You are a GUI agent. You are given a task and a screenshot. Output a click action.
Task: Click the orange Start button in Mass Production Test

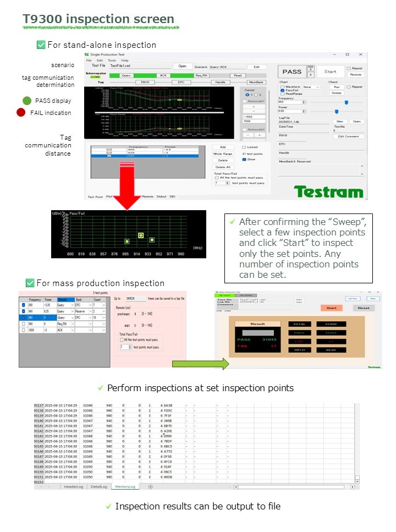point(332,308)
